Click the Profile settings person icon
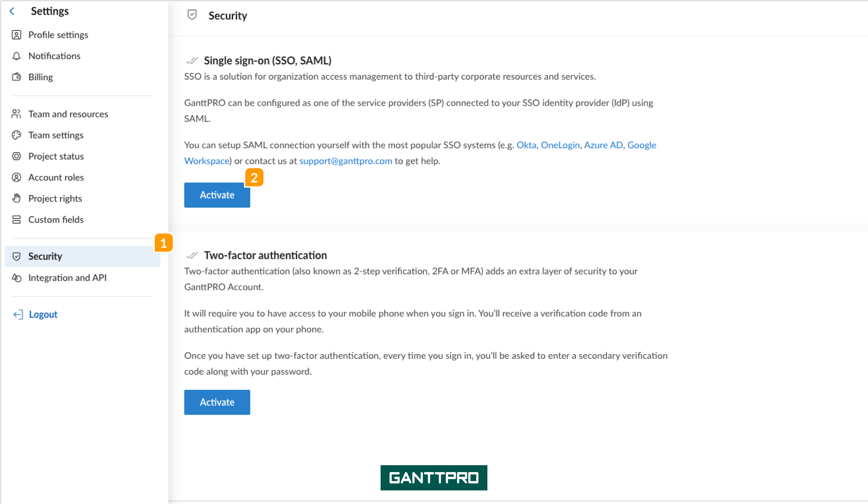 pyautogui.click(x=16, y=35)
